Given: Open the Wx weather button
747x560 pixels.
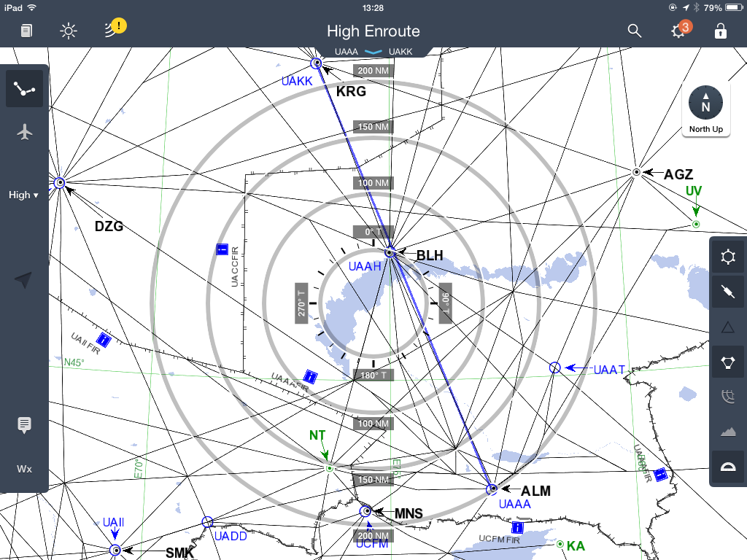Looking at the screenshot, I should (24, 469).
